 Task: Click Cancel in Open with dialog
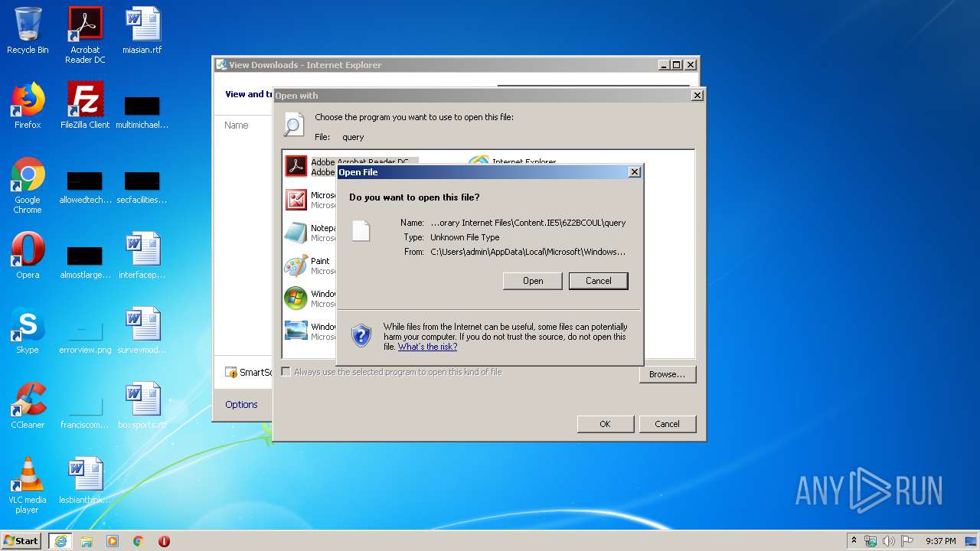667,424
